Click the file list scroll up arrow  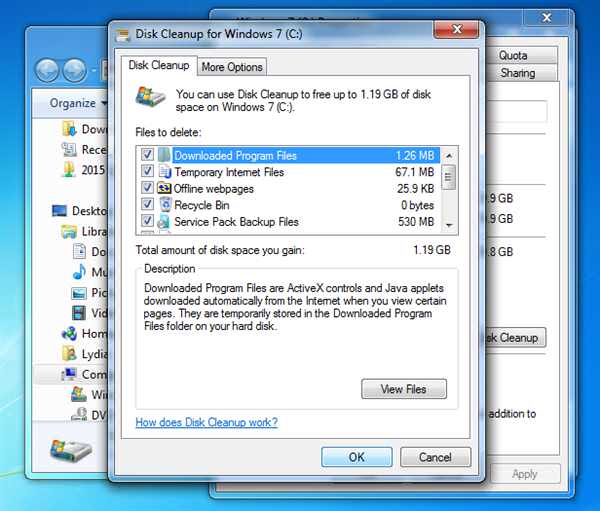click(449, 155)
